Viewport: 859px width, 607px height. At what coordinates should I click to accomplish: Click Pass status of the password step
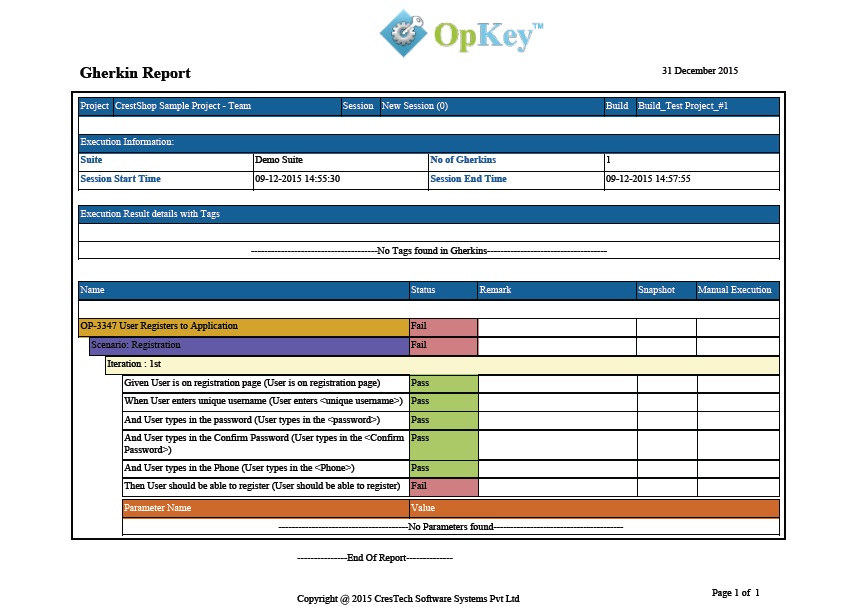coord(444,420)
